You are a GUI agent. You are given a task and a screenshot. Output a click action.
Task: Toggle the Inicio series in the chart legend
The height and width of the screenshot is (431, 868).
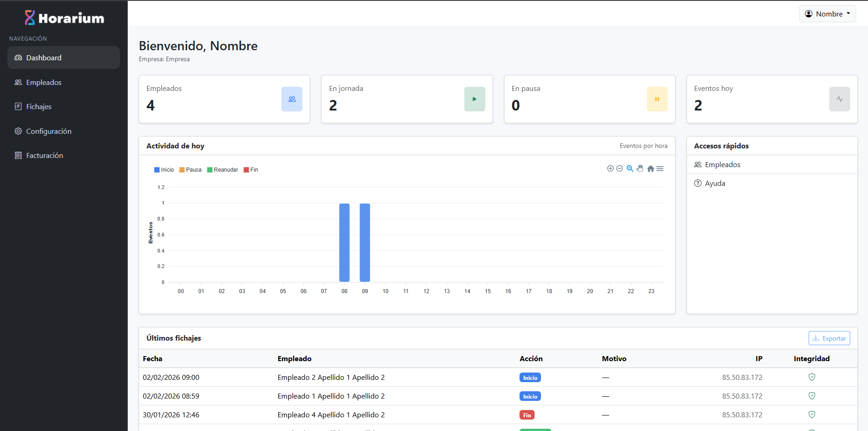pyautogui.click(x=164, y=169)
